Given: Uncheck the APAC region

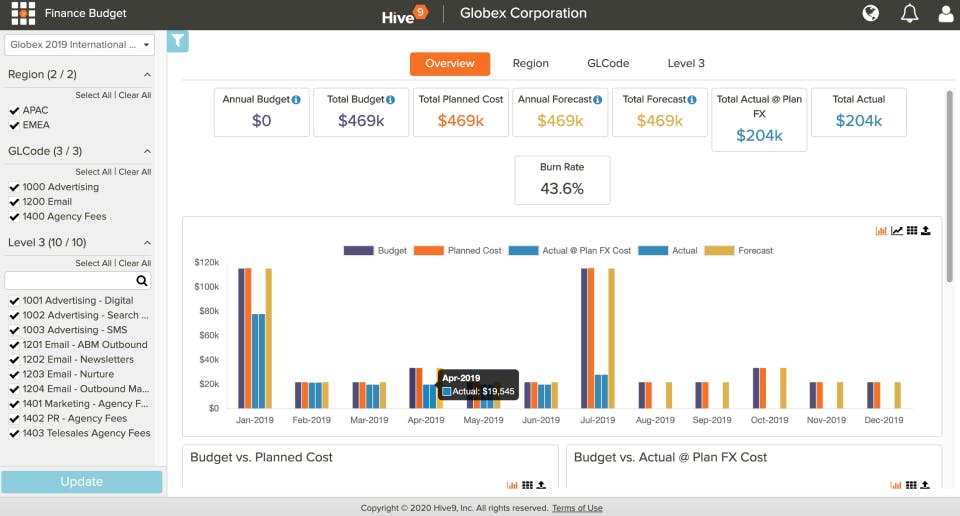Looking at the screenshot, I should (x=14, y=110).
